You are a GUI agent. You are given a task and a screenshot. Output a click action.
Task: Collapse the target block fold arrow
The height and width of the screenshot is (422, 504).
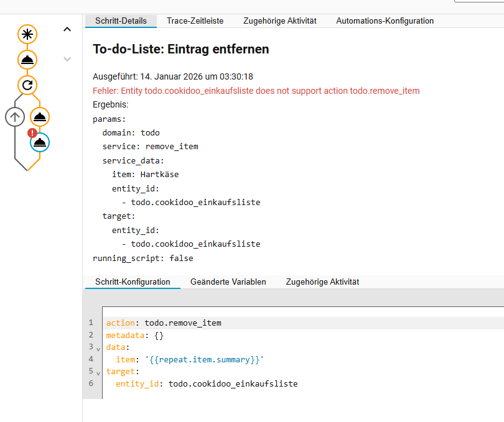coord(98,372)
